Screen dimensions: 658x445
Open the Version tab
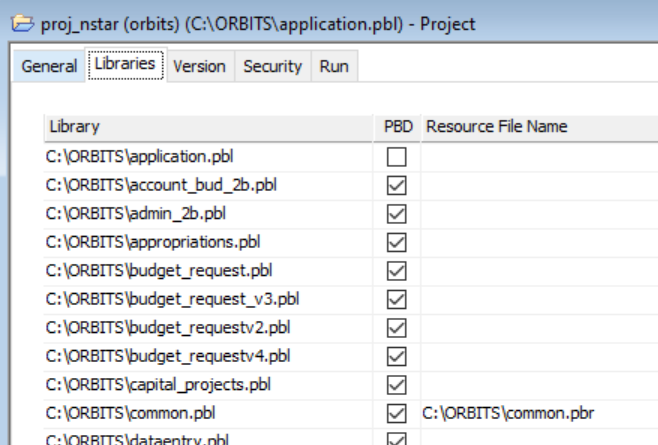click(199, 66)
